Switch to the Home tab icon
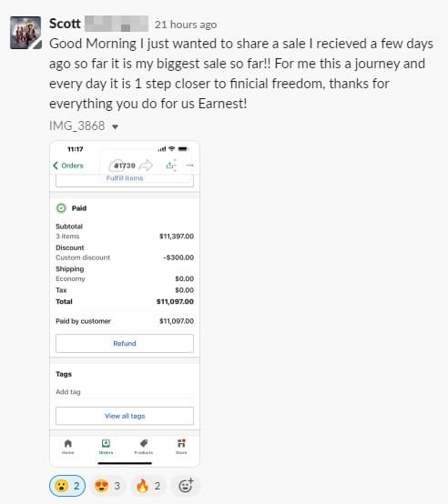This screenshot has height=504, width=448. point(68,444)
